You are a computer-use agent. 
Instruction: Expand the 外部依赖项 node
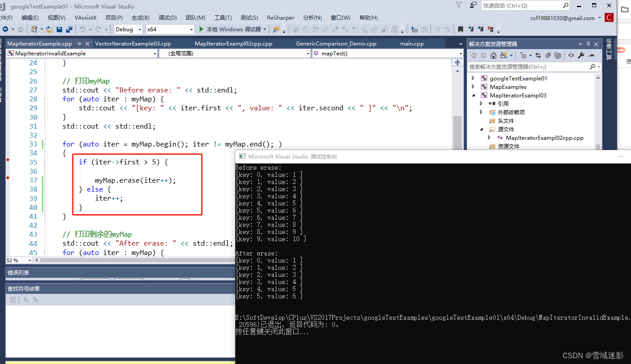point(481,112)
